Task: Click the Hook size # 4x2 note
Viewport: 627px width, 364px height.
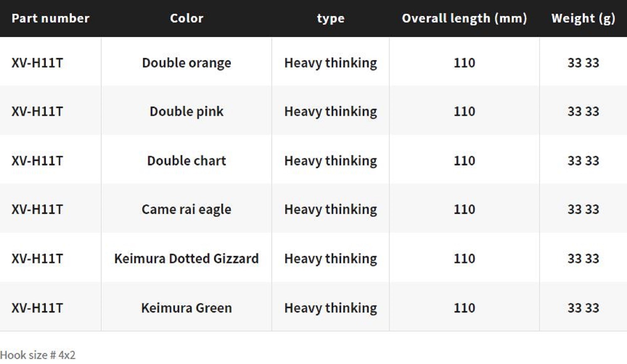Action: coord(38,355)
